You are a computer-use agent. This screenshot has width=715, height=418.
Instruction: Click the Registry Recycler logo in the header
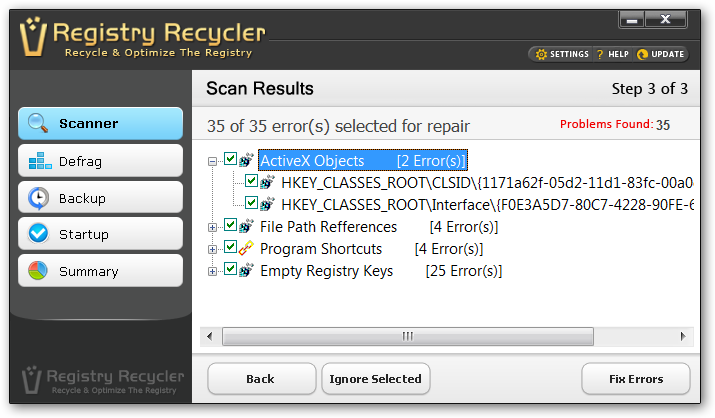142,39
